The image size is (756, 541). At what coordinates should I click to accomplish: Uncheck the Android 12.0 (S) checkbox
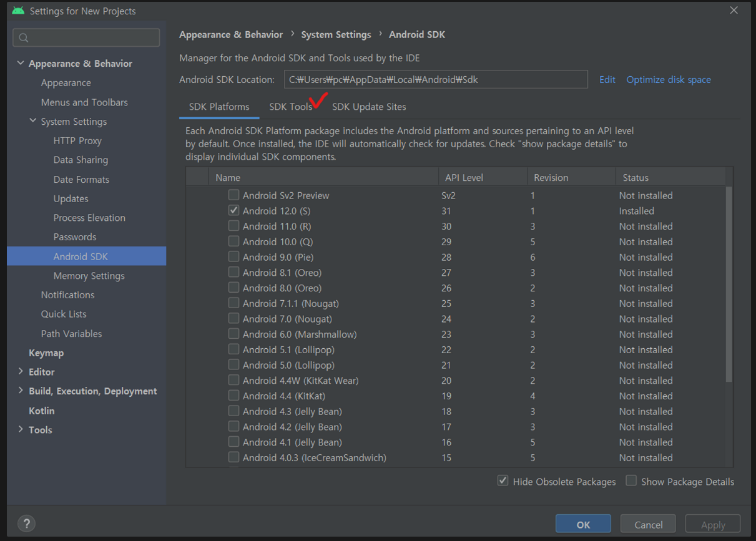[x=233, y=210]
